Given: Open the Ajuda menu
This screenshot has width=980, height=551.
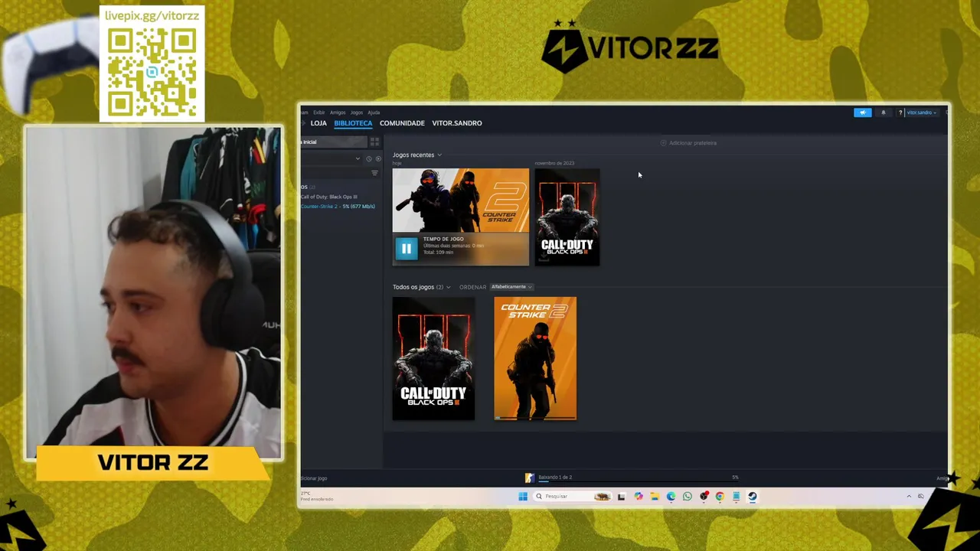Looking at the screenshot, I should tap(374, 112).
